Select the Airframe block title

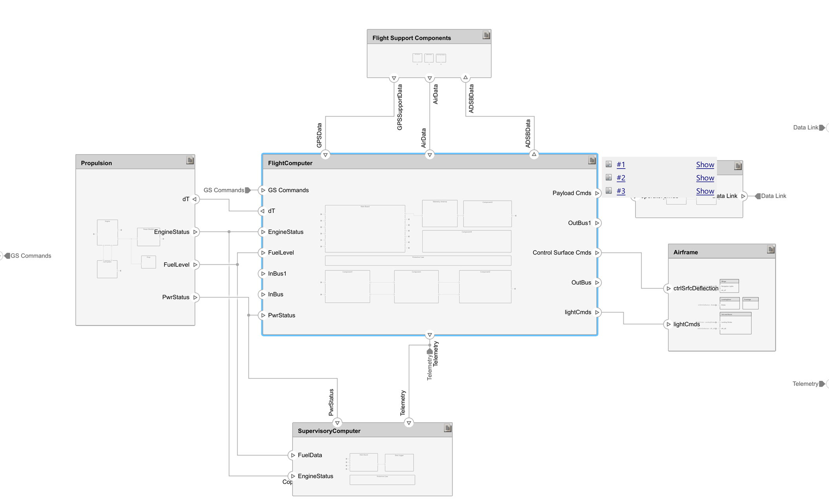685,252
